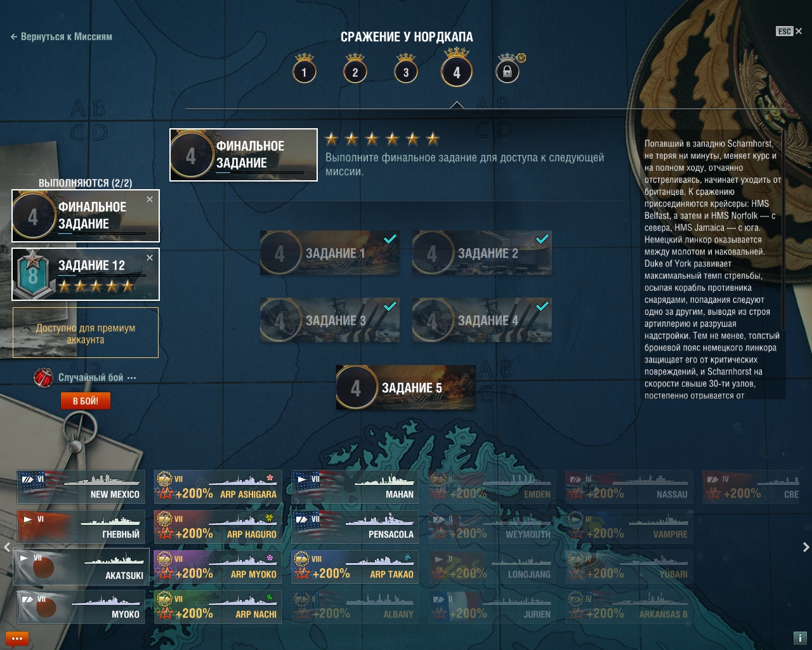Open the info 'i' button
Screen dimensions: 812x650
(800, 638)
